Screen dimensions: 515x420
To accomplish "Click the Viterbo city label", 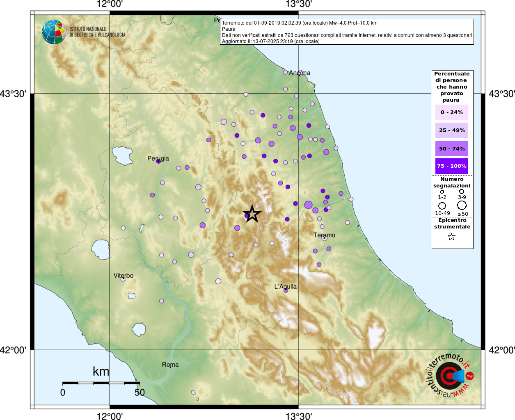I will point(124,276).
